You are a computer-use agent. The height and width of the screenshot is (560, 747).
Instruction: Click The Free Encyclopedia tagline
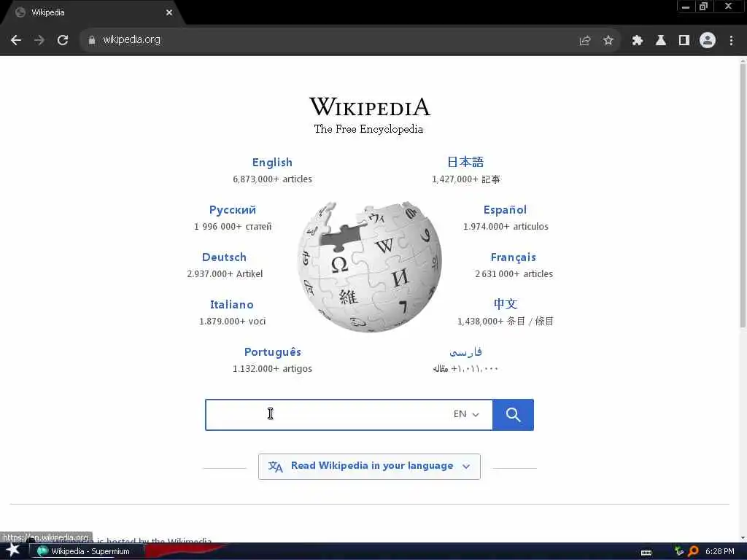368,129
